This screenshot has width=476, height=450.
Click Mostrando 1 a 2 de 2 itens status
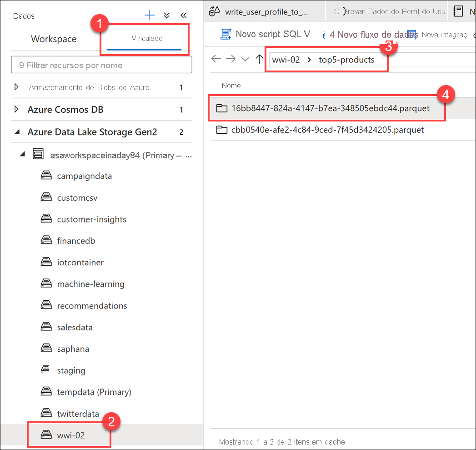(282, 442)
